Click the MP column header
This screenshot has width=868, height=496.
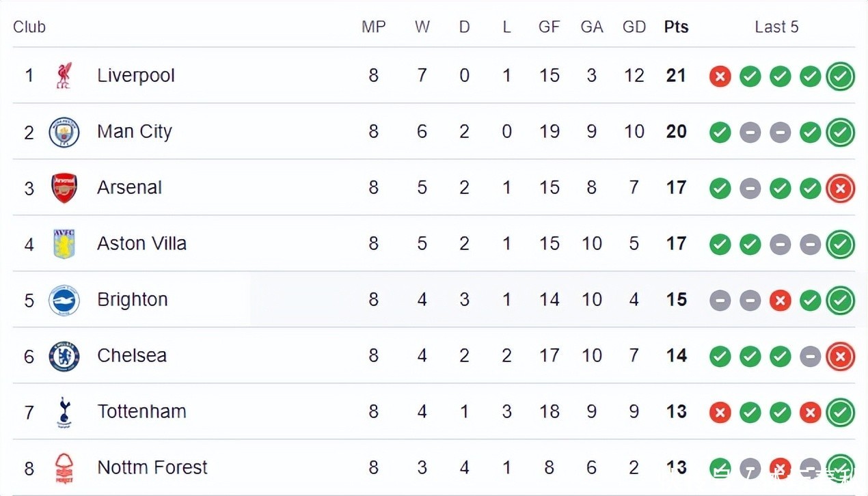(373, 27)
